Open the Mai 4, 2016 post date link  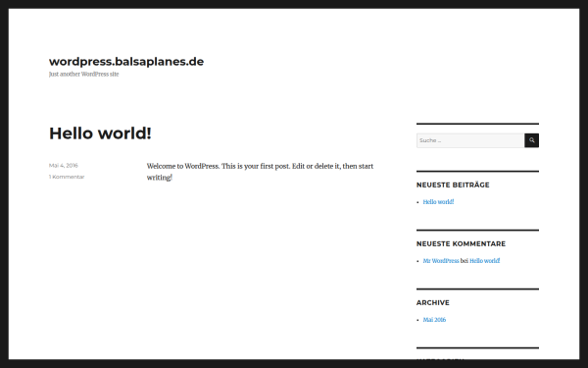click(64, 165)
